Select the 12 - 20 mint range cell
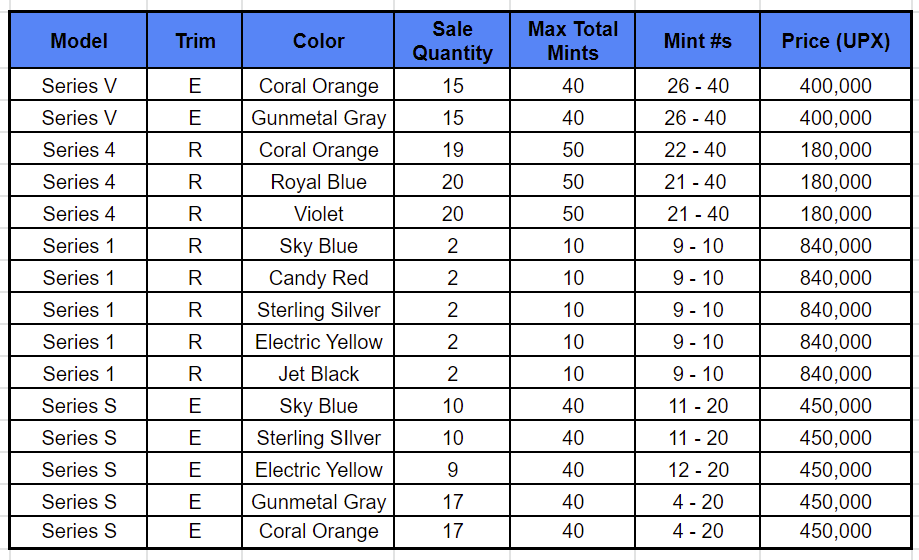The height and width of the screenshot is (560, 919). coord(697,470)
